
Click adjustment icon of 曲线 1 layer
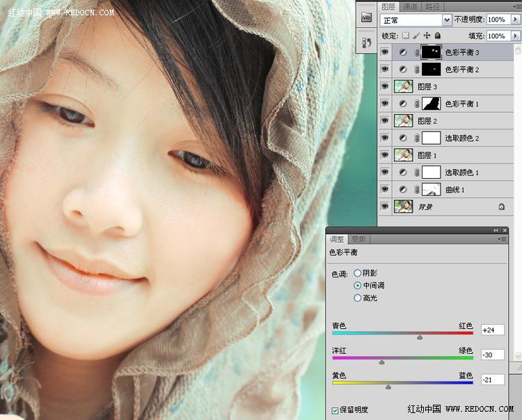[403, 190]
